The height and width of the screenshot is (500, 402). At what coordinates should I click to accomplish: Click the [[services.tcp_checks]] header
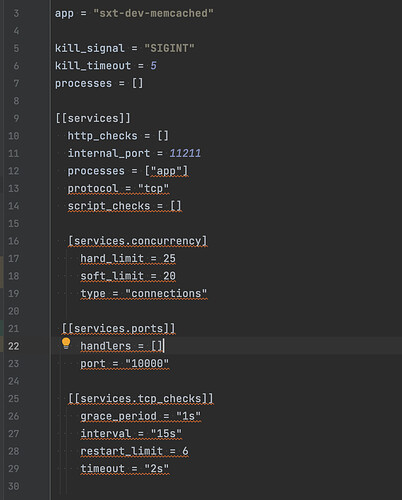click(140, 399)
